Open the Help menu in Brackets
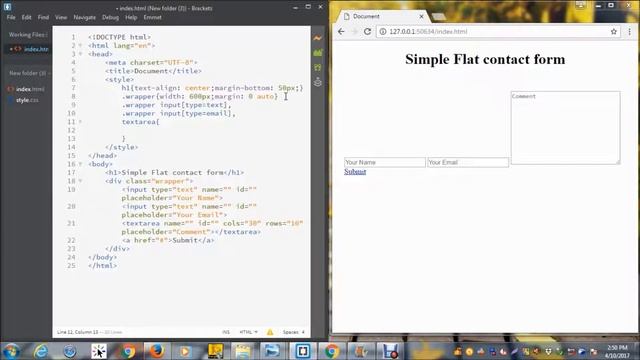Screen dimensions: 640x360 [131, 17]
